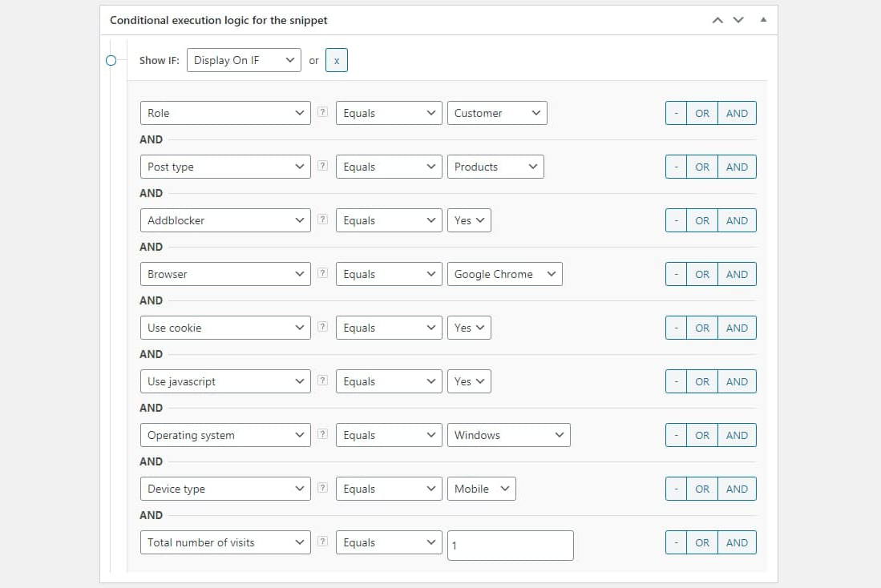Open help icon for Use javascript condition
Viewport: 881px width, 588px height.
322,381
